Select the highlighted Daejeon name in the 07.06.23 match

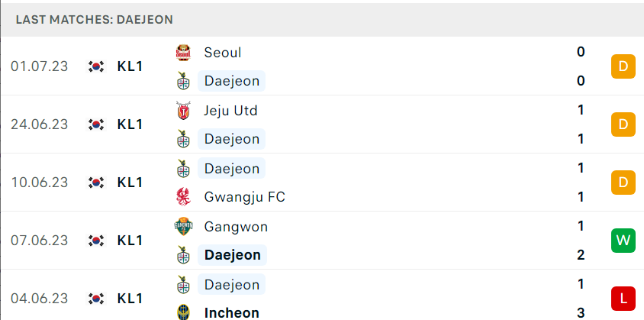(233, 255)
